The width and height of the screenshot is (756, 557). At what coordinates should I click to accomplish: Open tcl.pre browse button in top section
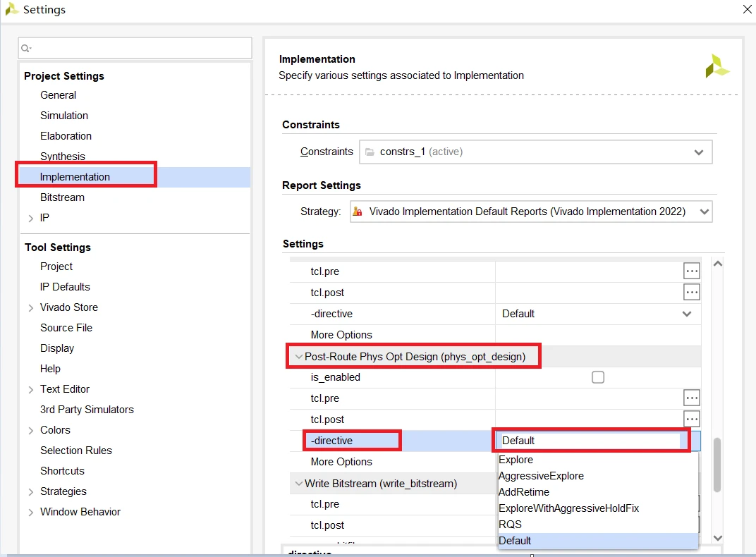click(691, 271)
